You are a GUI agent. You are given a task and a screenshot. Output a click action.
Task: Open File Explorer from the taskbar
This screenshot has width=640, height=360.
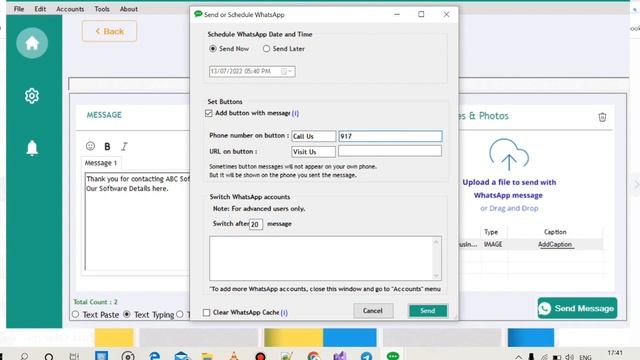click(x=207, y=356)
